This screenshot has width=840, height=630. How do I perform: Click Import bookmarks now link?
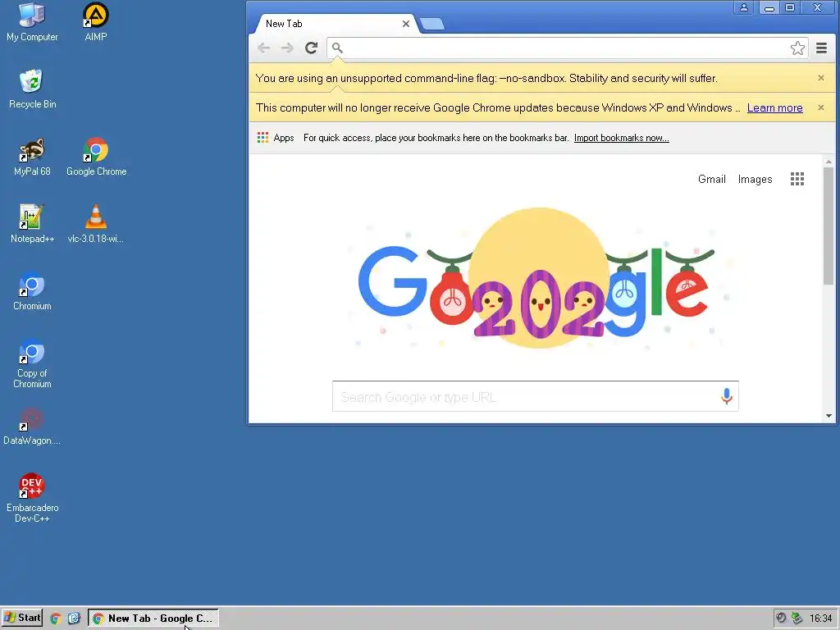click(x=622, y=138)
